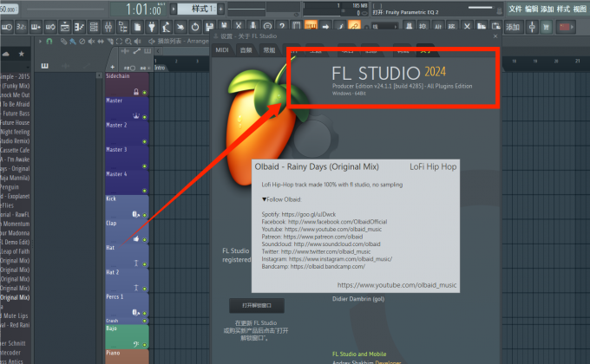Mute the Master track green light
590x364 pixels.
coord(145,117)
